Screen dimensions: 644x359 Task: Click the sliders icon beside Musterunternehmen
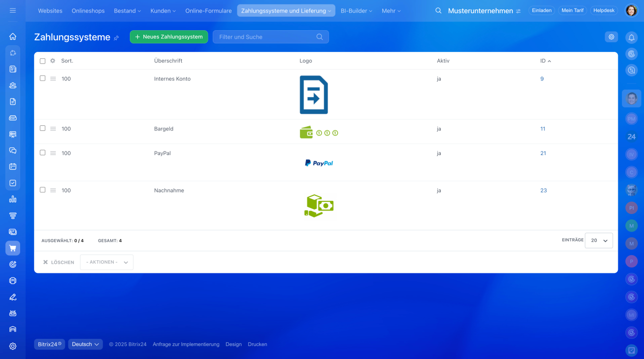[518, 11]
